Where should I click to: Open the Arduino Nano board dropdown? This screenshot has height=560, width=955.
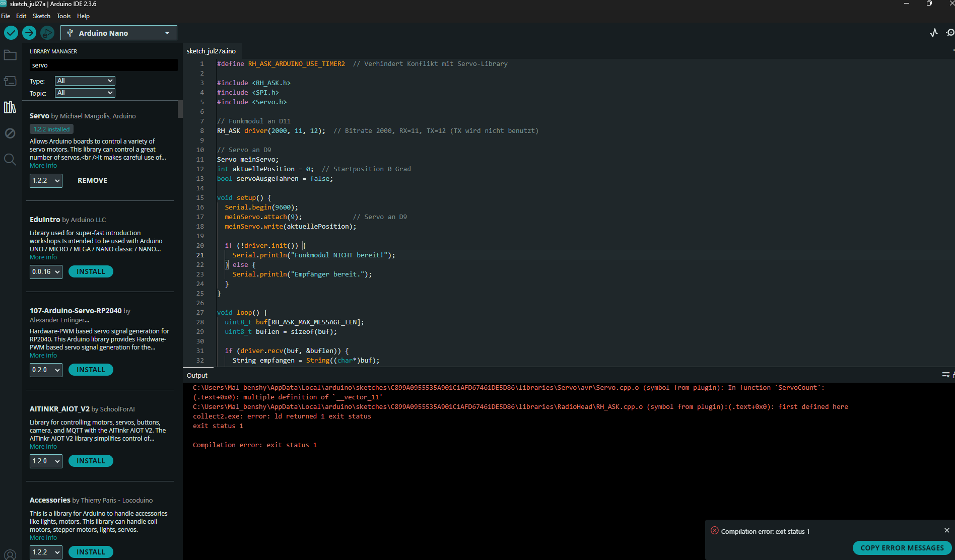pyautogui.click(x=119, y=33)
